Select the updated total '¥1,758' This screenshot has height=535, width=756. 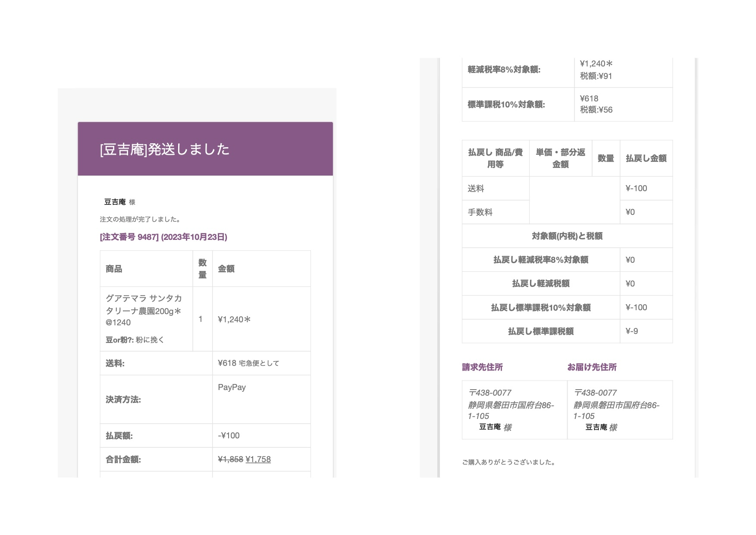[x=258, y=459]
